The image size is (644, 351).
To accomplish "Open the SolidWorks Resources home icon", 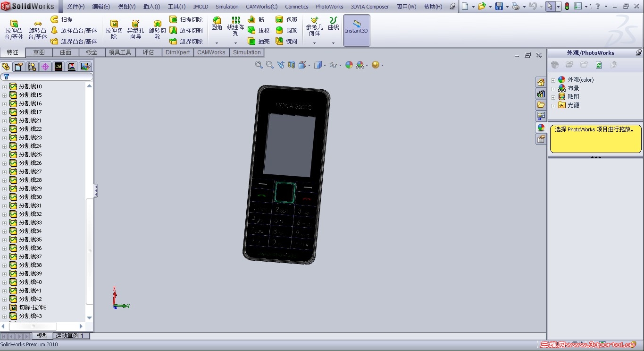I will click(x=541, y=82).
